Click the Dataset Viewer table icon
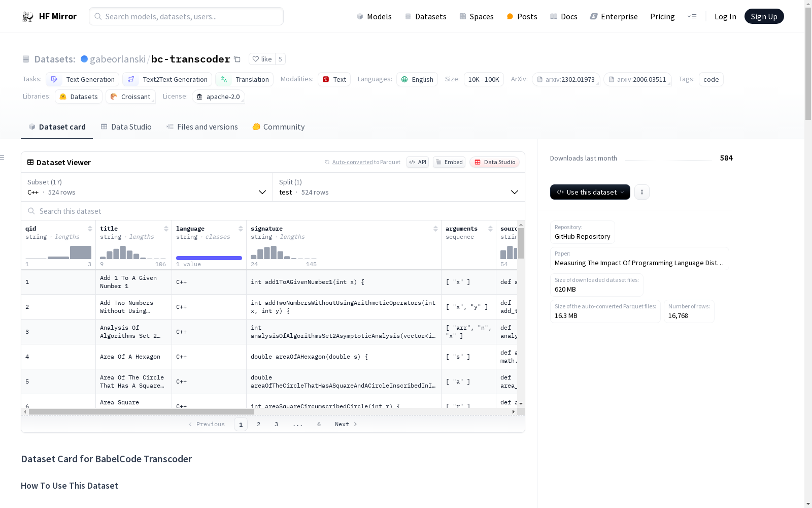Screen dimensions: 812x508 click(30, 162)
